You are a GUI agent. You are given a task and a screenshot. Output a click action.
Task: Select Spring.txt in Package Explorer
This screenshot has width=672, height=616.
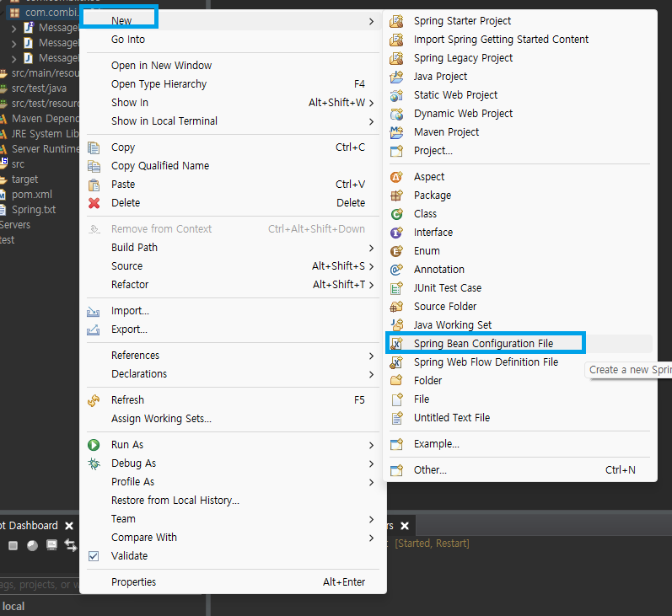coord(34,210)
